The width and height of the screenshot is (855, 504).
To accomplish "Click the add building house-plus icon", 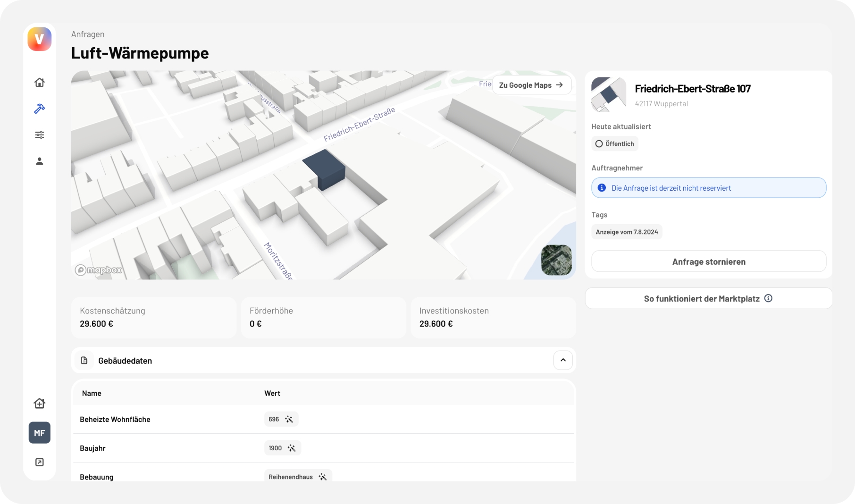I will (x=40, y=403).
